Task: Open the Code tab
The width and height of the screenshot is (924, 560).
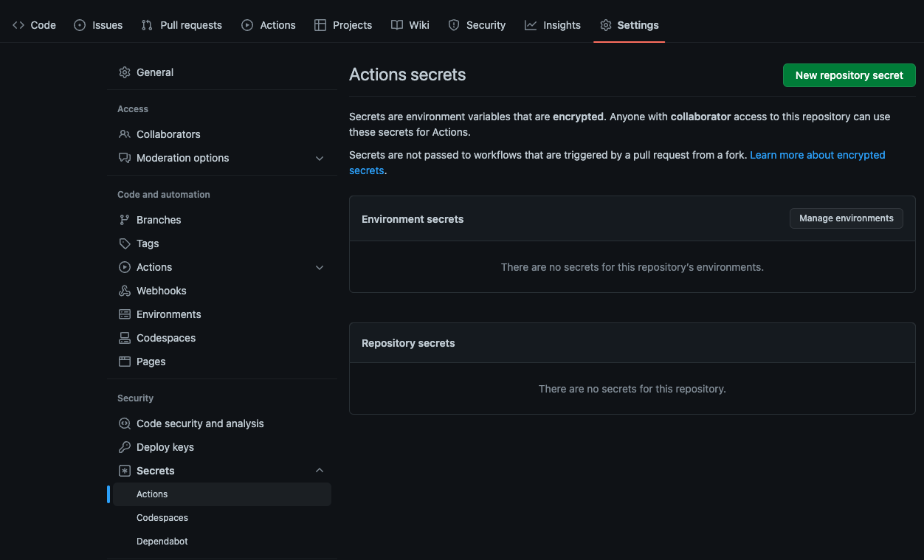Action: click(x=35, y=25)
